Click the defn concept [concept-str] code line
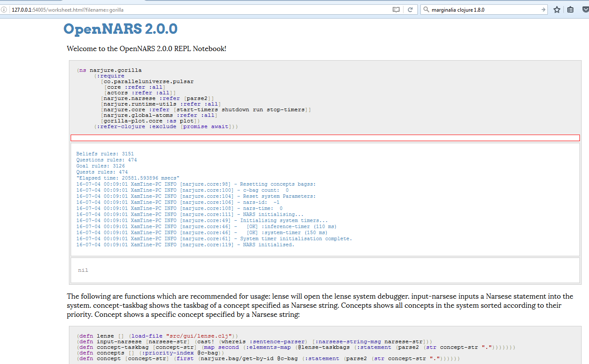Image resolution: width=589 pixels, height=364 pixels. click(268, 358)
